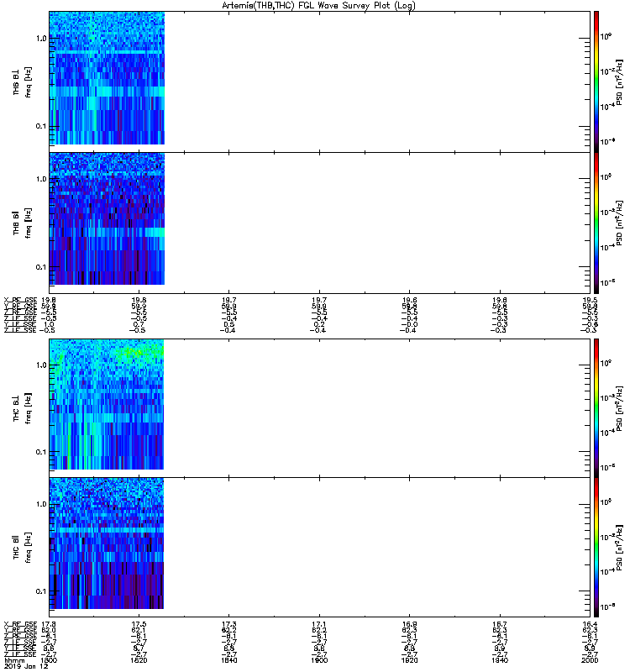Viewport: 630px width, 672px height.
Task: Click the '1820' time axis label
Action: [139, 660]
